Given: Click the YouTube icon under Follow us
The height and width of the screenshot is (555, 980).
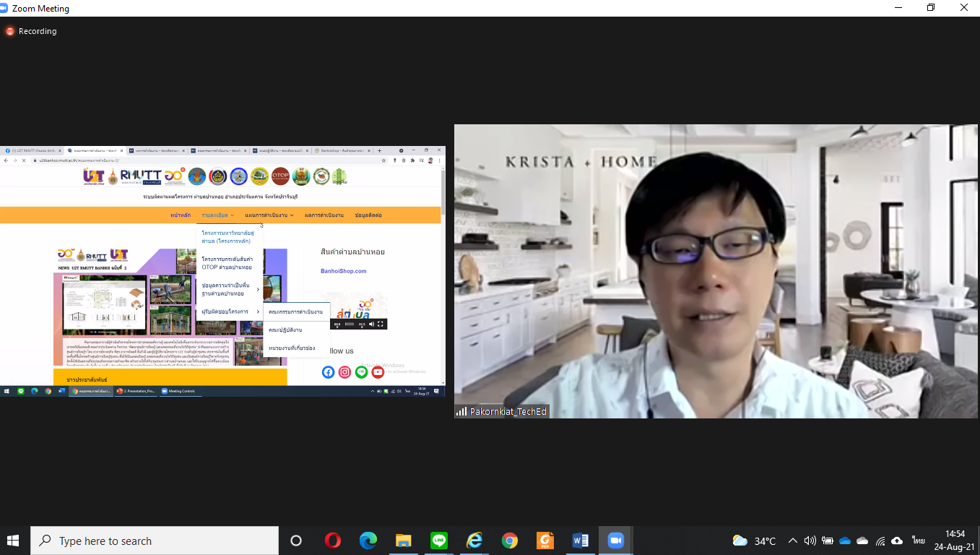Looking at the screenshot, I should click(378, 372).
